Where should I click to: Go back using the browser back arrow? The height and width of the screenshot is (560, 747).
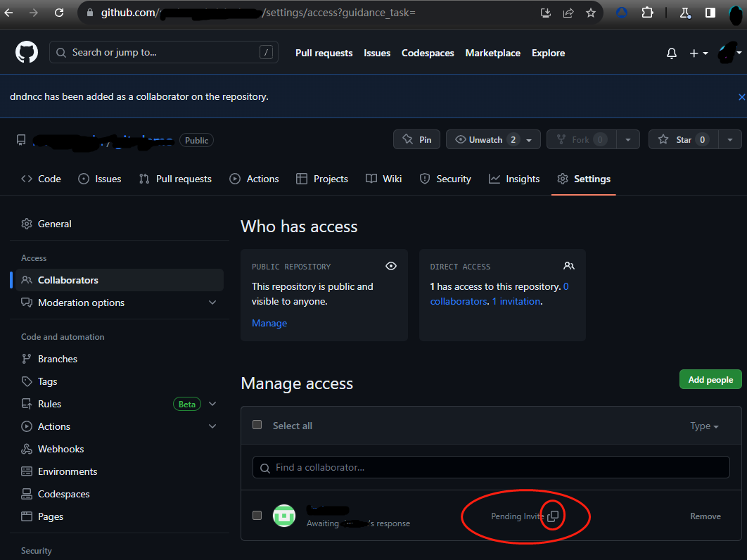(x=8, y=13)
